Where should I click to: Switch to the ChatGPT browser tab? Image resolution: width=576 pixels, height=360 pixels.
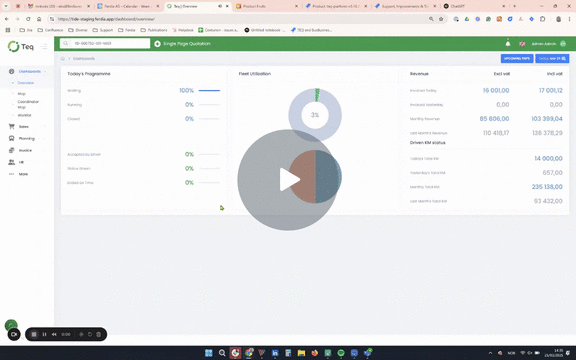(x=474, y=6)
